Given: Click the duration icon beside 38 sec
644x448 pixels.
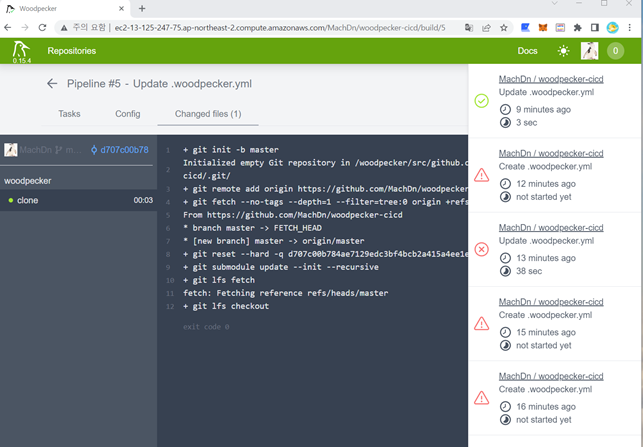Looking at the screenshot, I should [505, 271].
